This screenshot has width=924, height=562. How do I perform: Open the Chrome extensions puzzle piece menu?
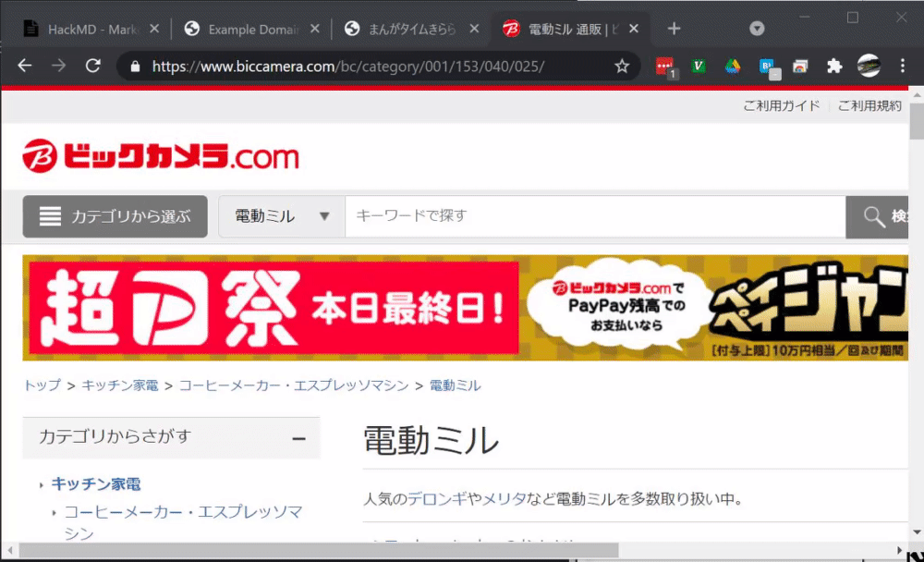pyautogui.click(x=835, y=66)
